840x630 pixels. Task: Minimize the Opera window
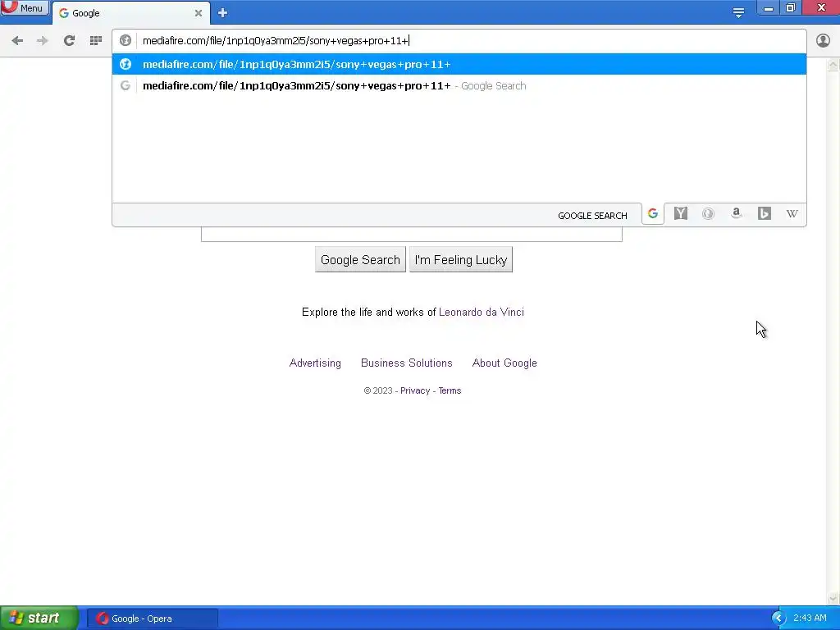pos(768,7)
